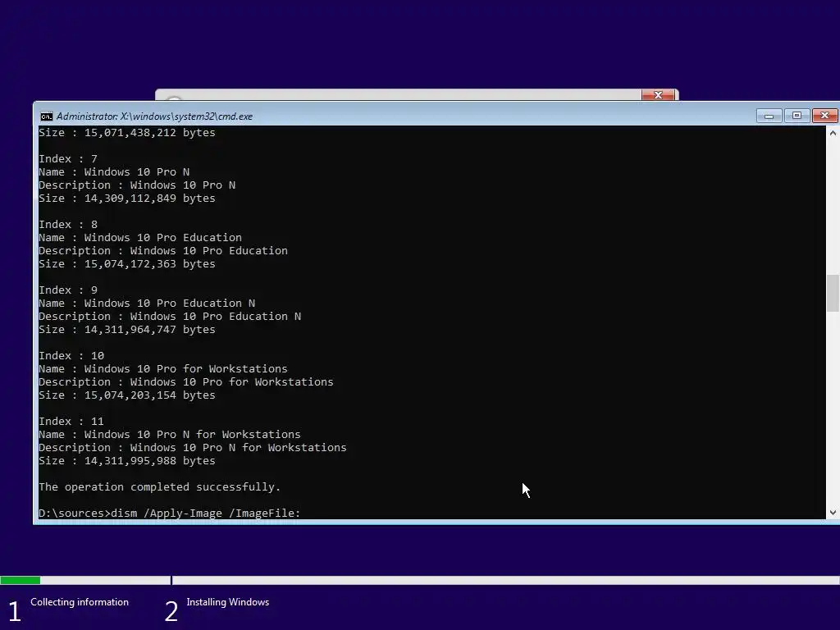Click the step number 1 in setup footer
The image size is (840, 630).
pyautogui.click(x=15, y=612)
